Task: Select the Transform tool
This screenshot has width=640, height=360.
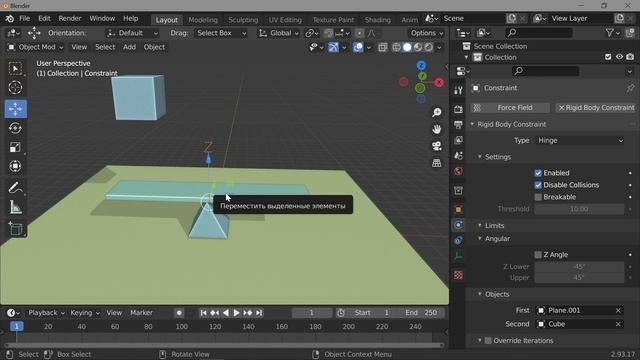Action: pos(16,166)
